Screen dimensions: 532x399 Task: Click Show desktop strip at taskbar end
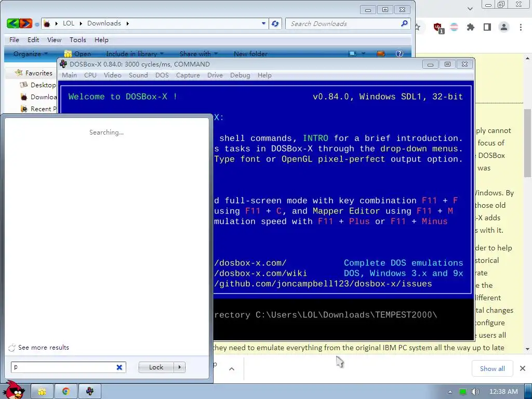point(528,392)
